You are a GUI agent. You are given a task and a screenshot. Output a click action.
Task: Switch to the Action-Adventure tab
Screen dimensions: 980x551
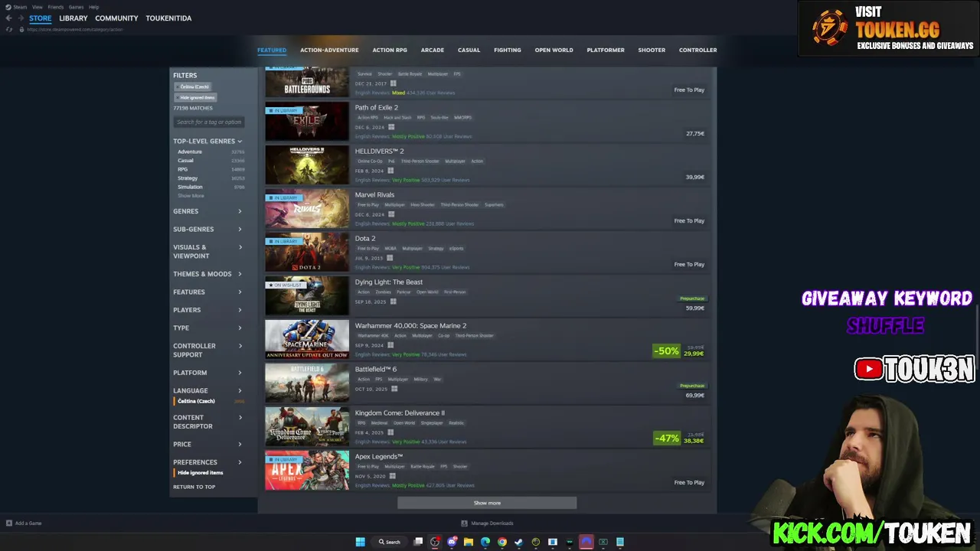[329, 50]
